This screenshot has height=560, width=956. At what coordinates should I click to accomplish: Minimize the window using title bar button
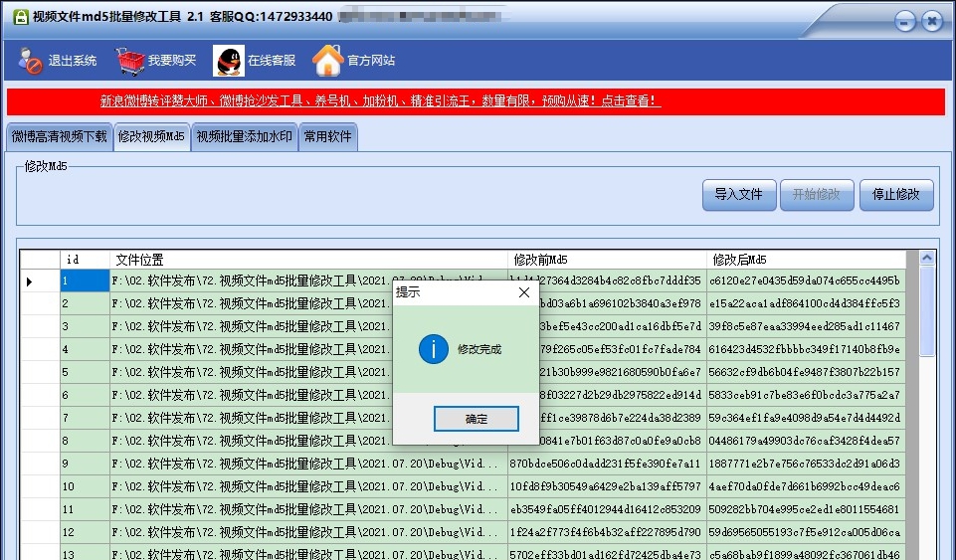click(905, 21)
